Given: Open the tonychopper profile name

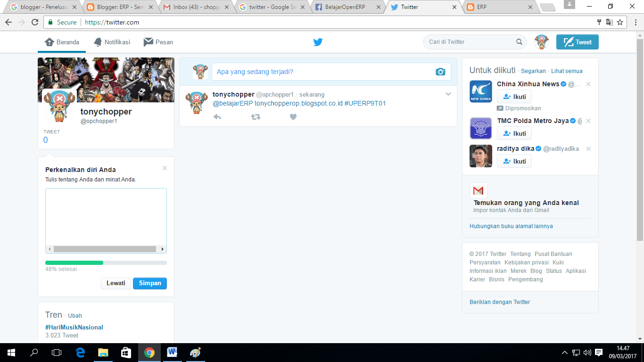Looking at the screenshot, I should pos(106,112).
